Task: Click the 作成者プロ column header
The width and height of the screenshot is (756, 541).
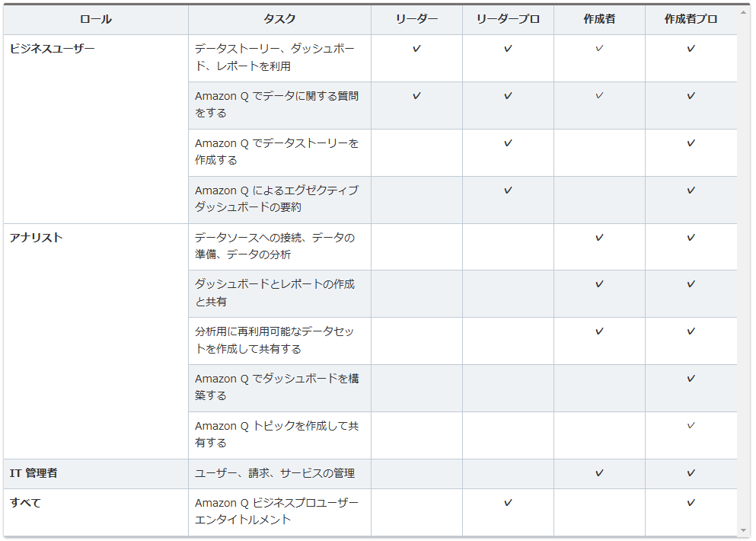Action: 691,20
